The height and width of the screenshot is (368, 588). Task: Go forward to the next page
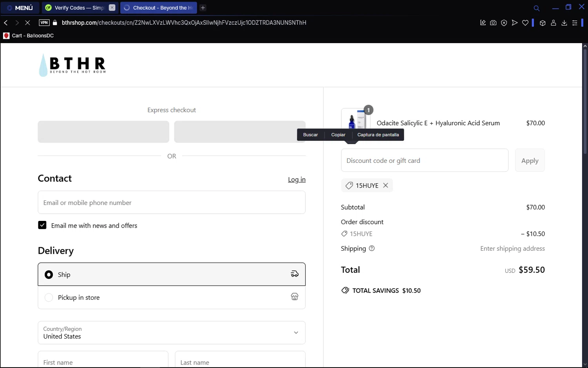(17, 23)
